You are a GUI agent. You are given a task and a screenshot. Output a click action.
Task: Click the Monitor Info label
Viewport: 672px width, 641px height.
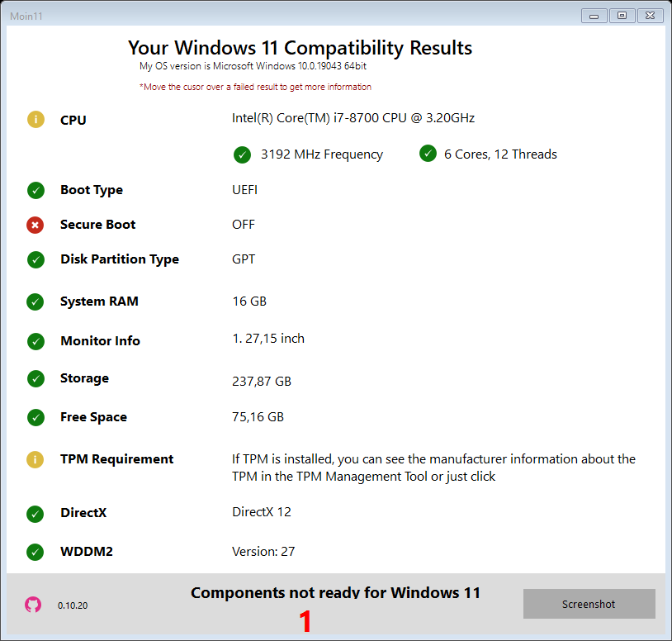100,341
